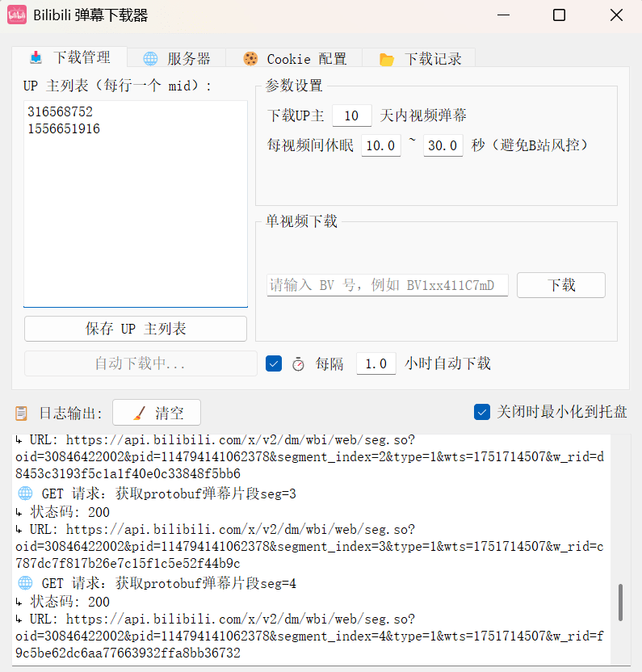
Task: Click the cookie icon on Cookie 配置 tab
Action: 250,59
